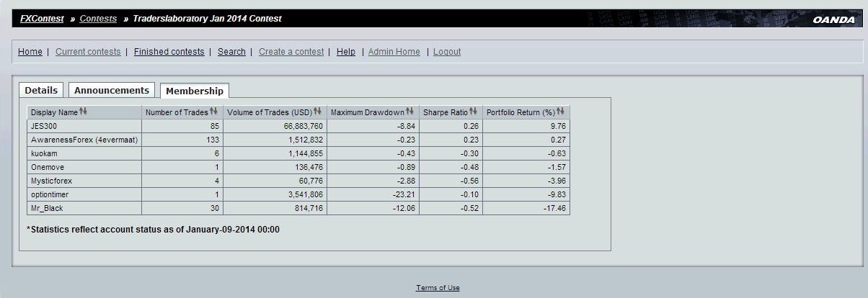Screen dimensions: 868x298
Task: Click the -3.96 portfolio return value
Action: pyautogui.click(x=555, y=181)
